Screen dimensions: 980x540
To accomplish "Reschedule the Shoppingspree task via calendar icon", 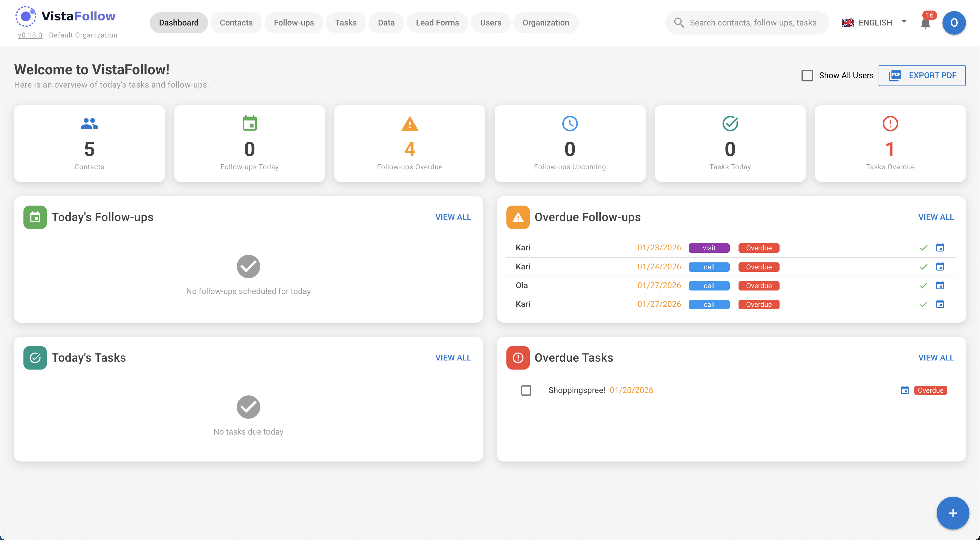I will (905, 390).
